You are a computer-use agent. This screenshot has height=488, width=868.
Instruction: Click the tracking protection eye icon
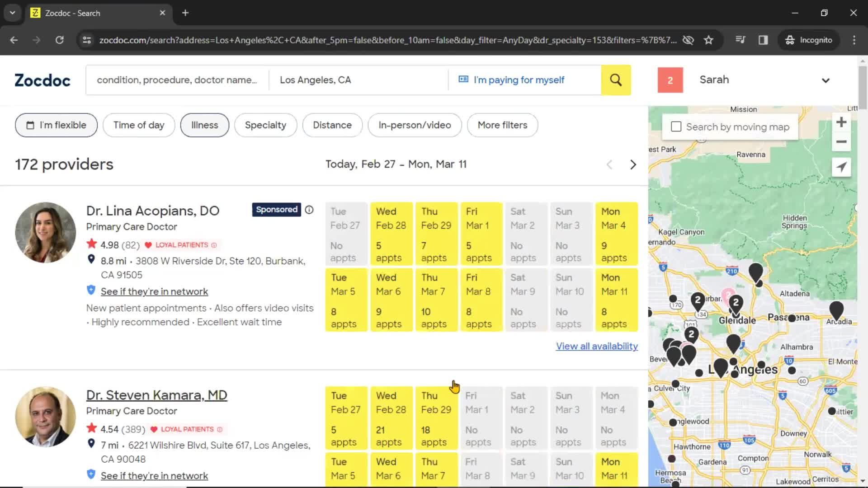[x=688, y=40]
